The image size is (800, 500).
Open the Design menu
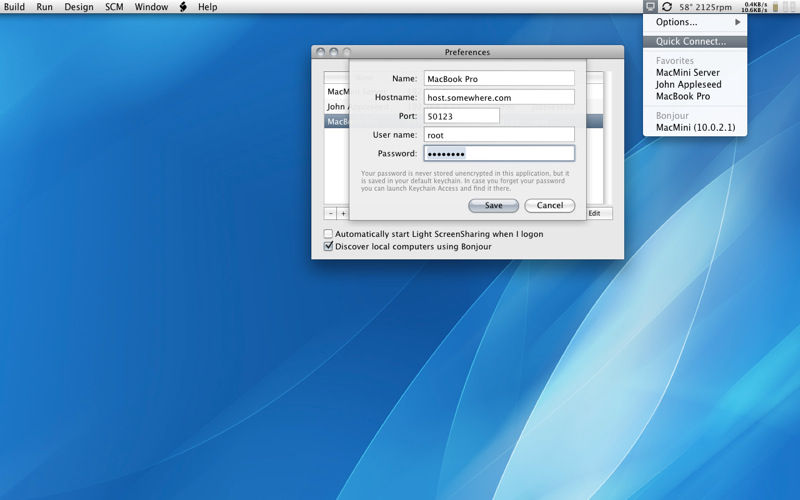(79, 7)
